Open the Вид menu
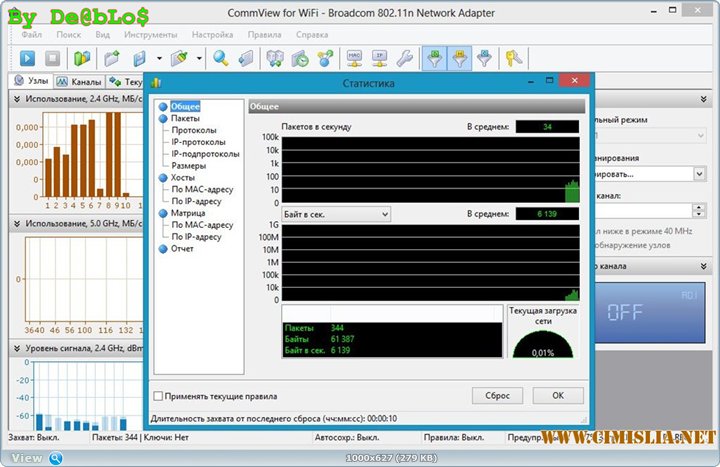Image resolution: width=720 pixels, height=467 pixels. click(x=102, y=34)
